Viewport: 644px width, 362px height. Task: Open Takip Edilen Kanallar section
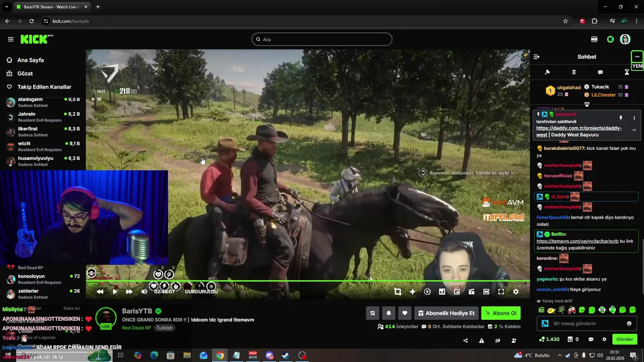tap(44, 87)
